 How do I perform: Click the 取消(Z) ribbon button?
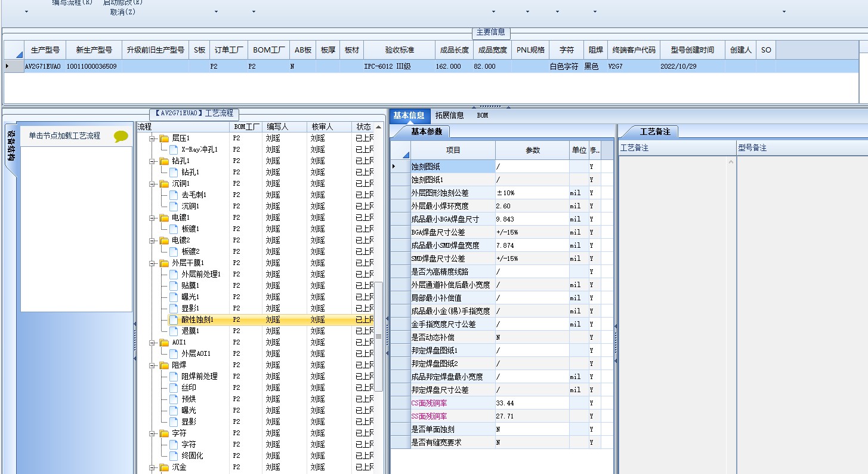pyautogui.click(x=122, y=12)
